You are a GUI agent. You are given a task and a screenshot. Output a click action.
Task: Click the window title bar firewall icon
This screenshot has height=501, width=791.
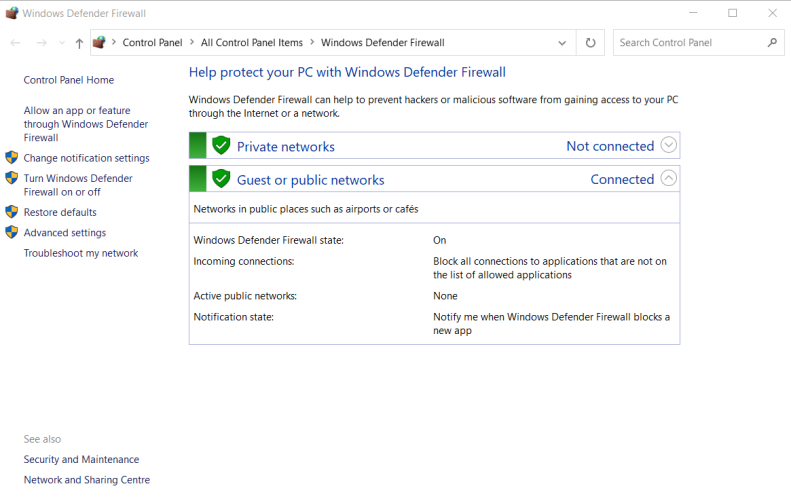tap(12, 13)
